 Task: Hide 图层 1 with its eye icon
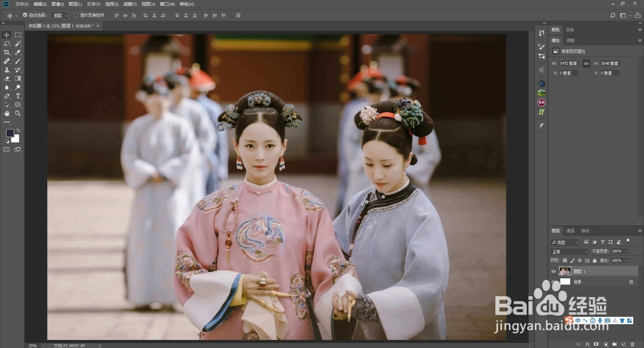[554, 271]
